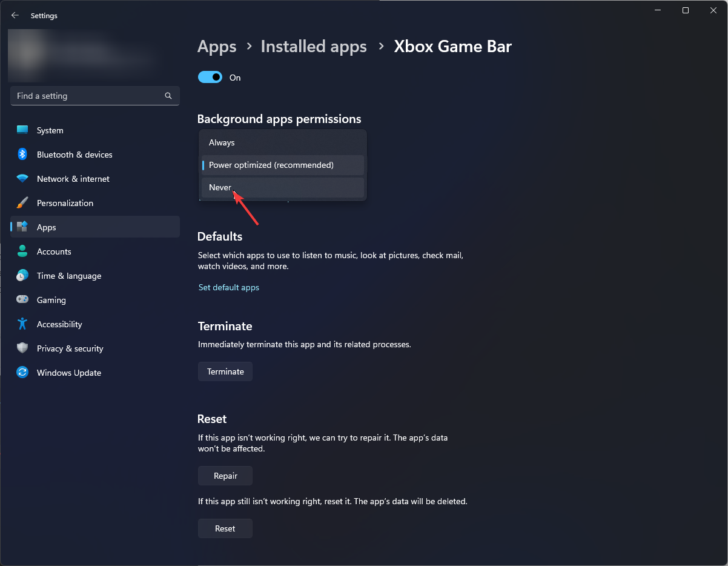Select Never for background permissions
This screenshot has height=566, width=728.
click(x=282, y=187)
